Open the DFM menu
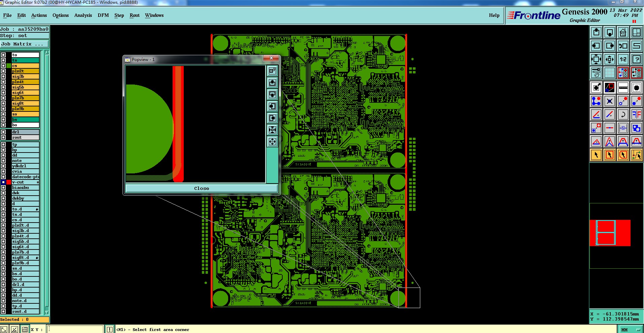 103,15
